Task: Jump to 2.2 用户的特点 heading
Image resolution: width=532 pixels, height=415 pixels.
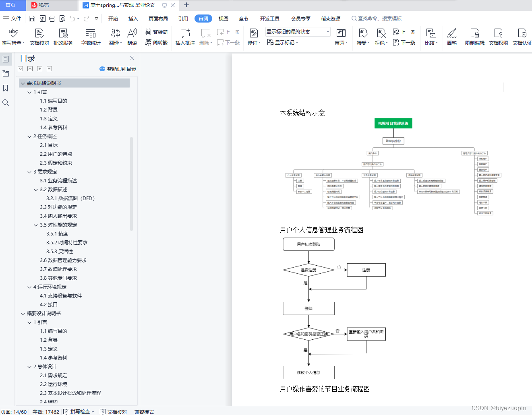Action: (x=56, y=154)
